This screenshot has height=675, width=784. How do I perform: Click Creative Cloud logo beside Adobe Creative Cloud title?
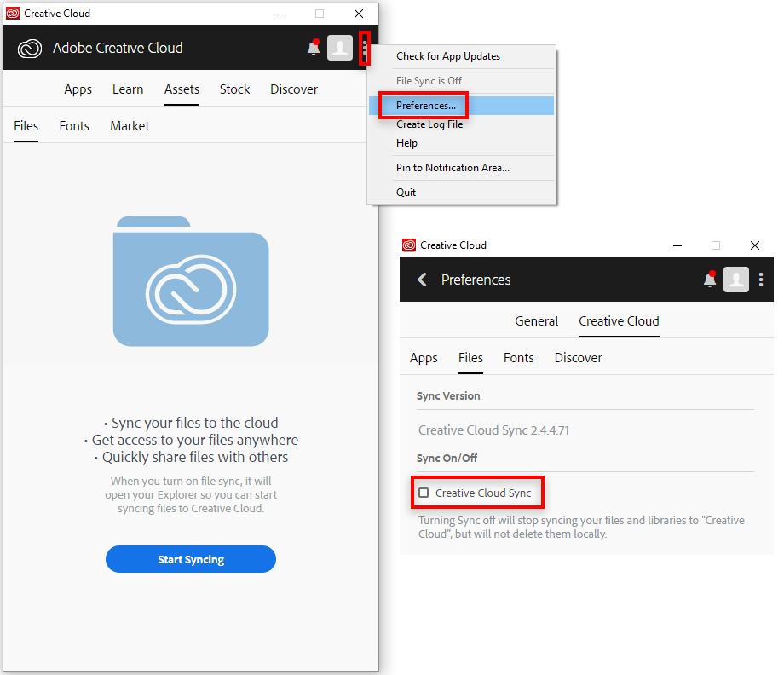click(30, 49)
